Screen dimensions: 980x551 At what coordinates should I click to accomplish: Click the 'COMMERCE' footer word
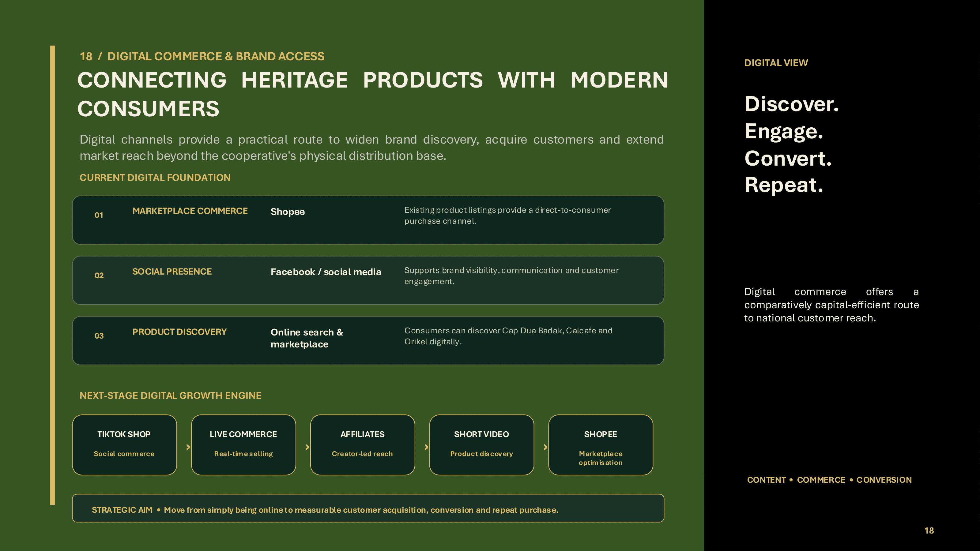(x=821, y=480)
